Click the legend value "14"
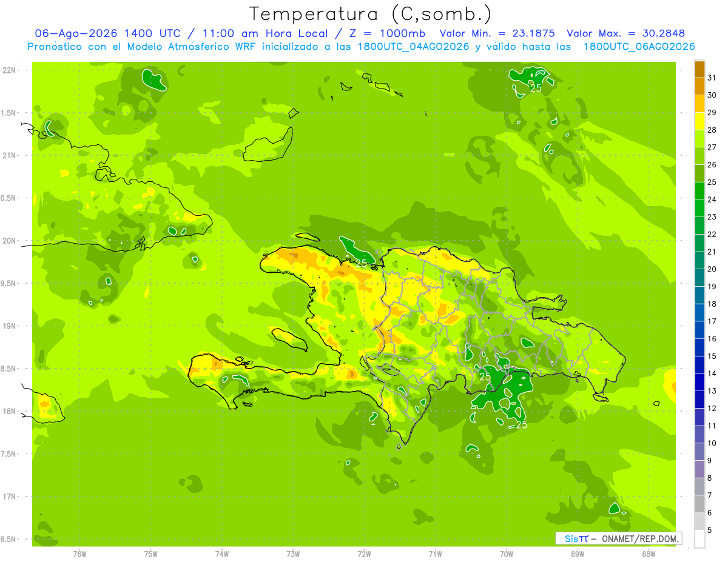Viewport: 728px width, 562px height. coord(712,373)
